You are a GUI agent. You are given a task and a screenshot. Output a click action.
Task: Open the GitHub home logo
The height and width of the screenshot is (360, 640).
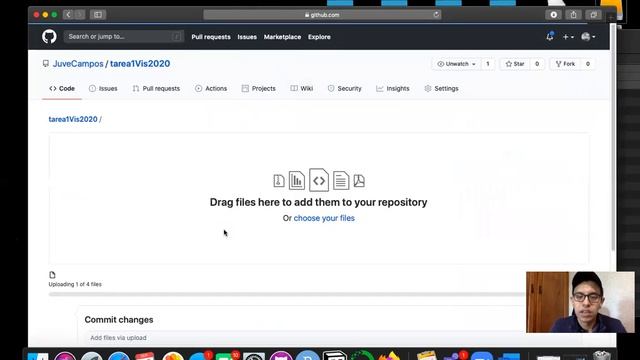click(49, 37)
